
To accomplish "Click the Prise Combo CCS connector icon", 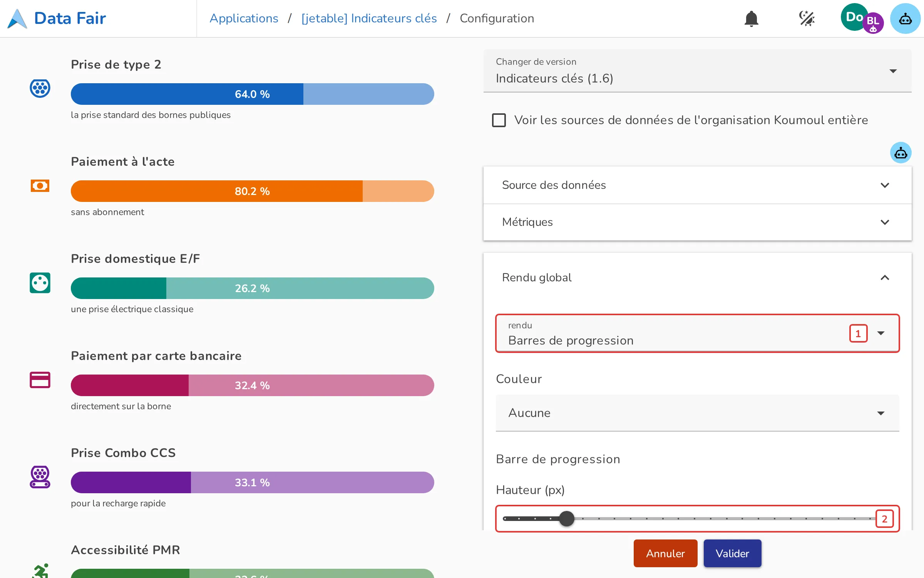I will [x=40, y=477].
